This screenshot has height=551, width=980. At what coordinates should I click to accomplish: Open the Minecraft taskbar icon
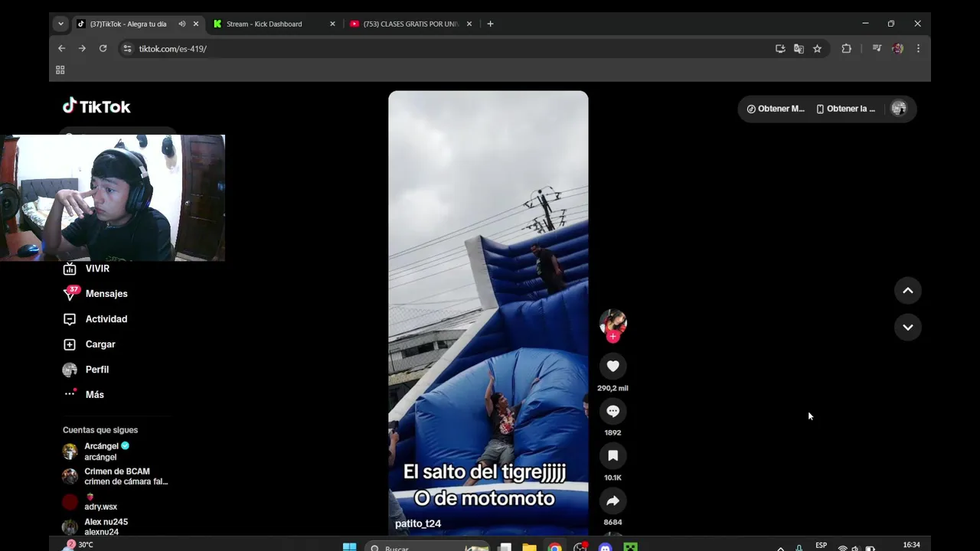click(x=630, y=547)
